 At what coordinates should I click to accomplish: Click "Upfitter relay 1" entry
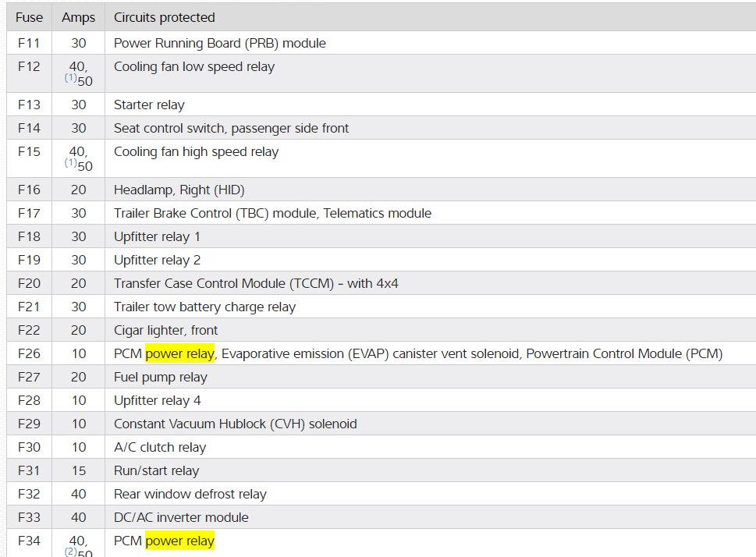(157, 236)
